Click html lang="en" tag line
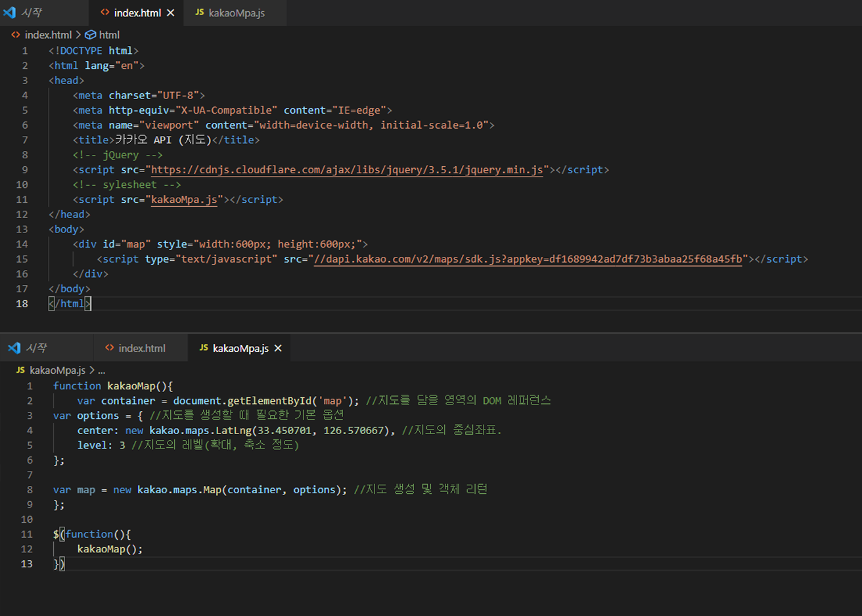Image resolution: width=862 pixels, height=616 pixels. [97, 66]
